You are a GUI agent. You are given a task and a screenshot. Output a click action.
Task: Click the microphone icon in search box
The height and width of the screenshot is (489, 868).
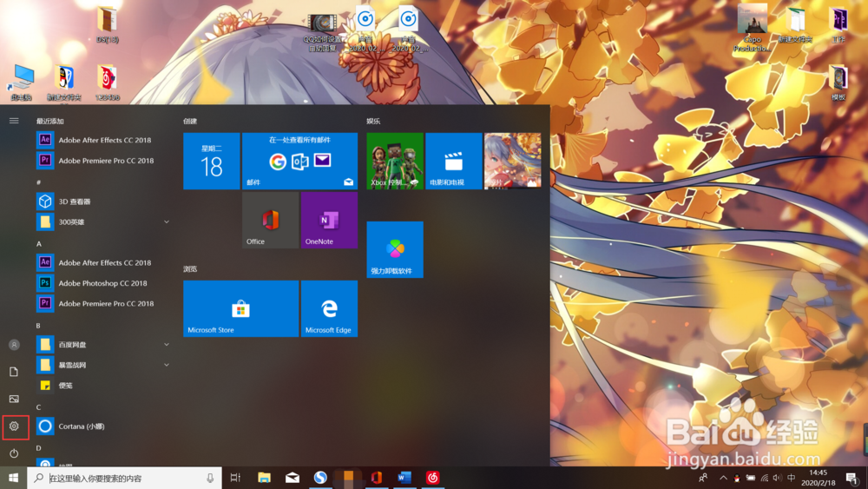coord(210,478)
